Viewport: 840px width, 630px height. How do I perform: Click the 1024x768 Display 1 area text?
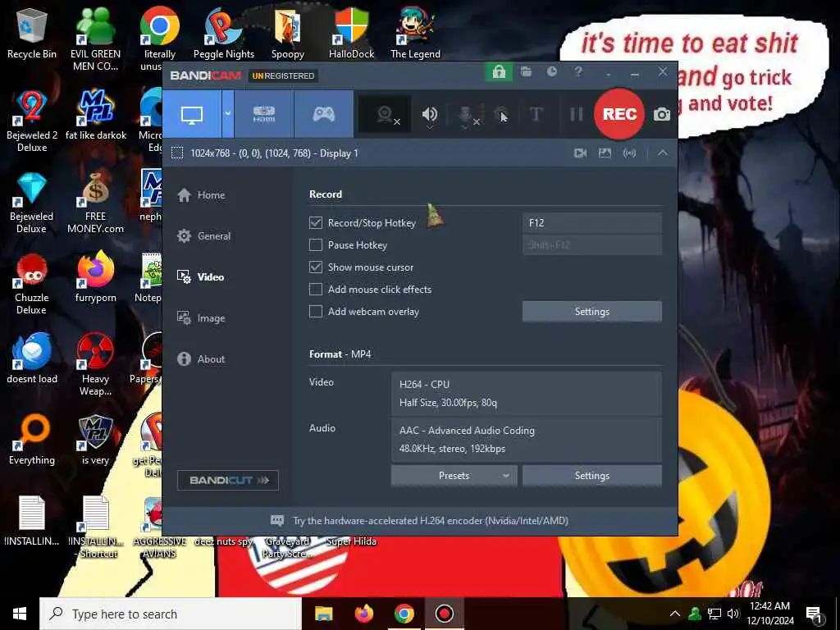point(274,153)
